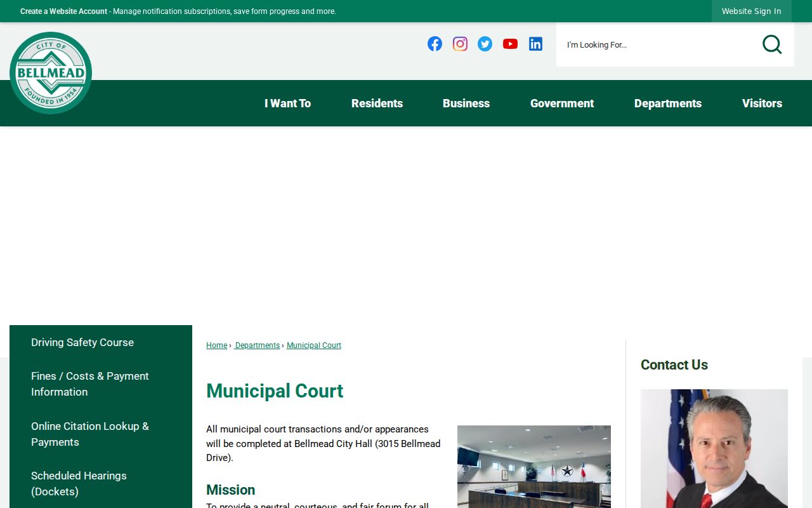812x508 pixels.
Task: Click the Website Sign In button
Action: click(x=752, y=11)
